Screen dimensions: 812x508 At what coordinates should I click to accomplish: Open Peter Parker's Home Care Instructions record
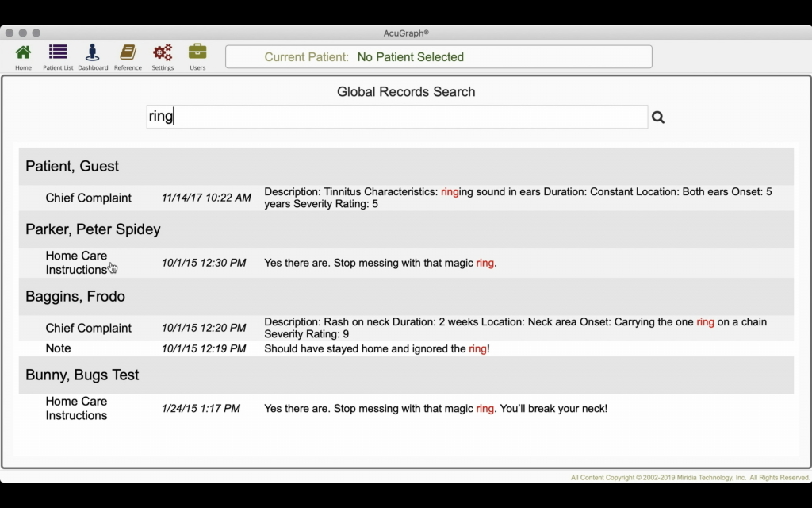(x=406, y=263)
